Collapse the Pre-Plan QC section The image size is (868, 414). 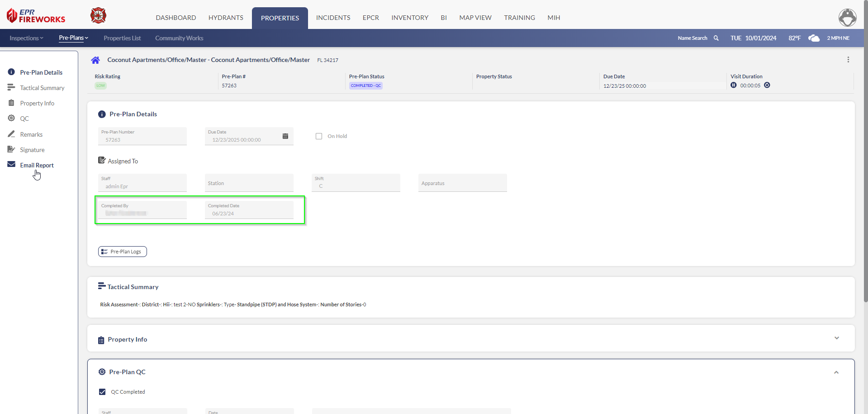[836, 372]
